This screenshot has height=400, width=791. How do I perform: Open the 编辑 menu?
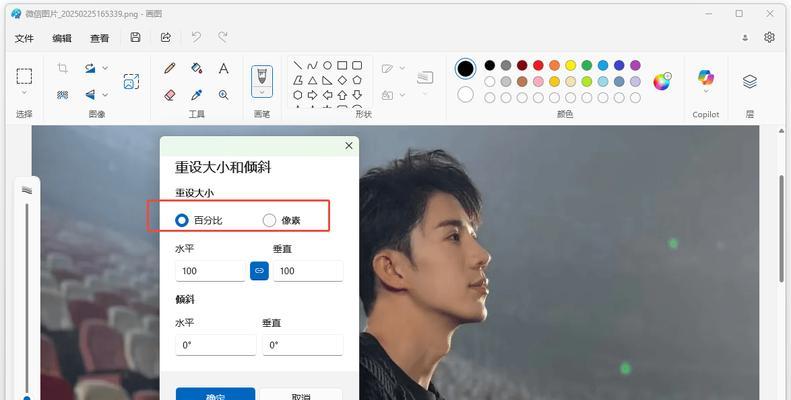pyautogui.click(x=62, y=38)
